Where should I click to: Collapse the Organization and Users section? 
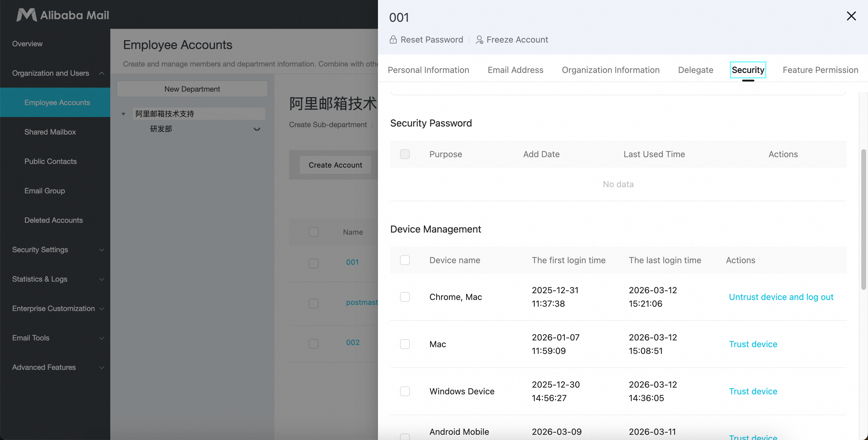pyautogui.click(x=101, y=73)
